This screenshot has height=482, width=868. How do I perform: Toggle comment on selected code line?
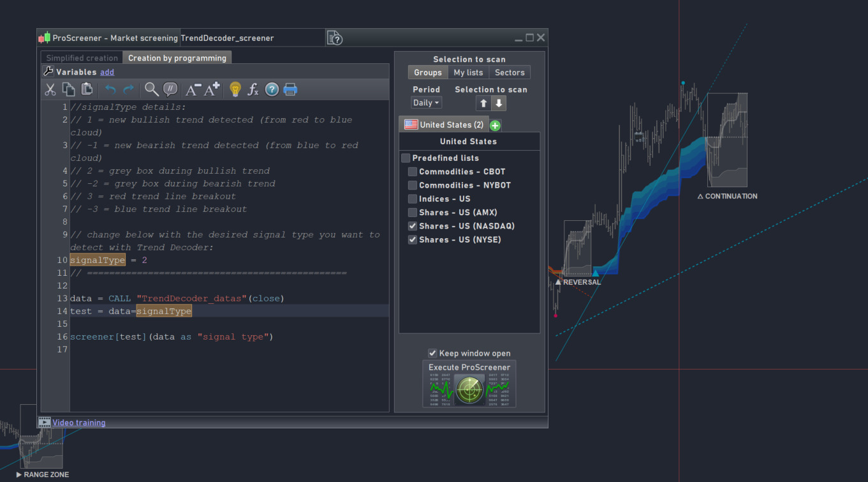coord(170,89)
